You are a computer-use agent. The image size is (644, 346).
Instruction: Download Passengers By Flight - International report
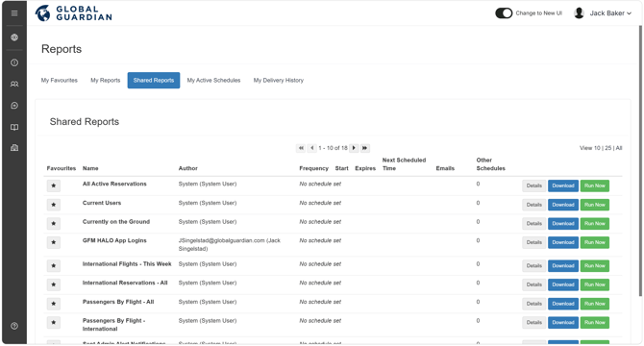coord(563,323)
